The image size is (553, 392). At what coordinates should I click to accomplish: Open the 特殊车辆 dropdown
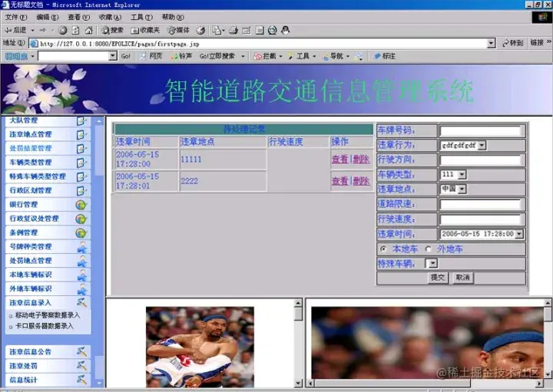[x=433, y=263]
